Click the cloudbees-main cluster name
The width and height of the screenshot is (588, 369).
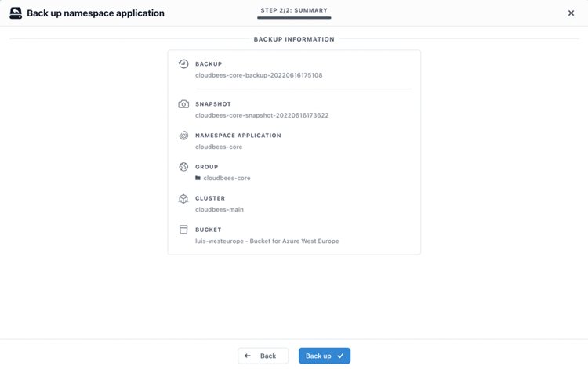pyautogui.click(x=220, y=210)
